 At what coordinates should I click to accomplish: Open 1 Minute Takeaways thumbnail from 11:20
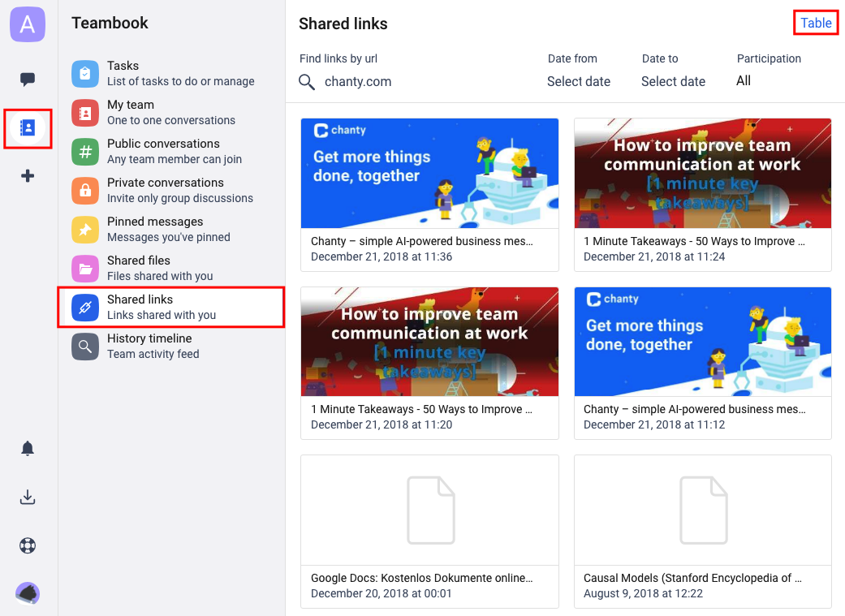[429, 342]
